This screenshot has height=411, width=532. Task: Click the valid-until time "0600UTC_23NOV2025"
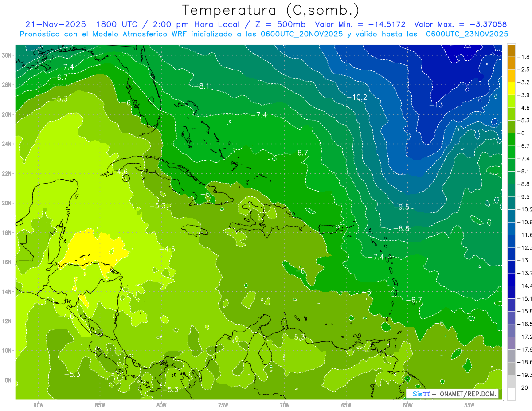[x=467, y=34]
